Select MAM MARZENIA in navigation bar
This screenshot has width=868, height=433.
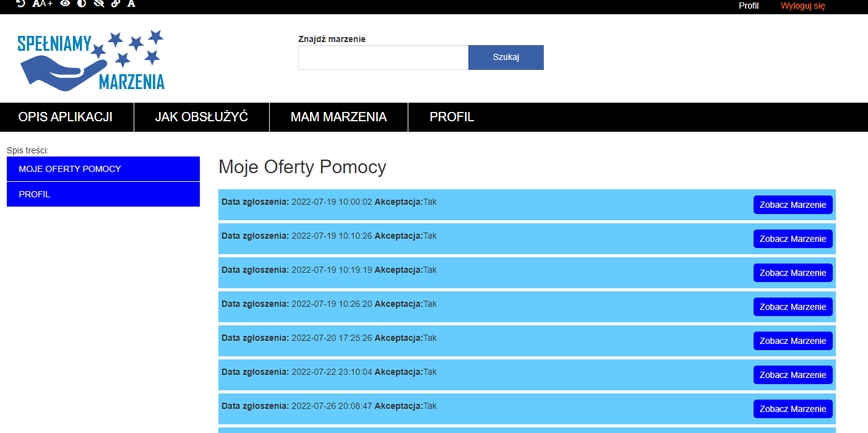point(338,117)
